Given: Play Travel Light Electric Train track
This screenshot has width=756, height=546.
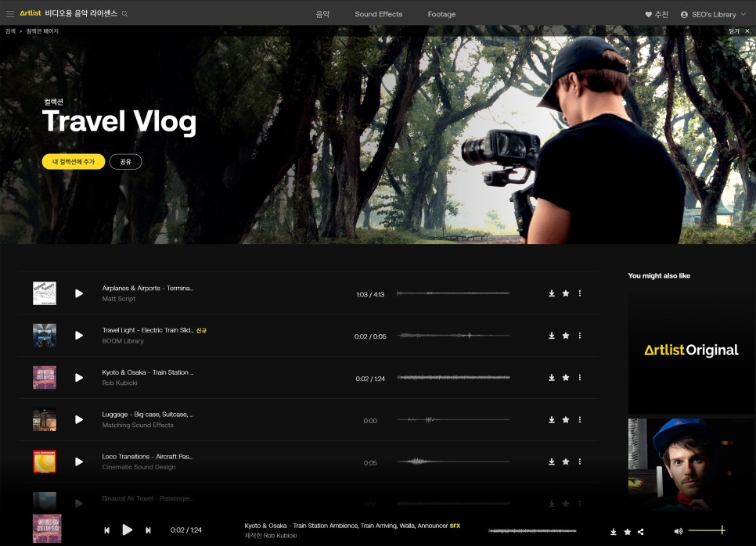Looking at the screenshot, I should tap(79, 336).
